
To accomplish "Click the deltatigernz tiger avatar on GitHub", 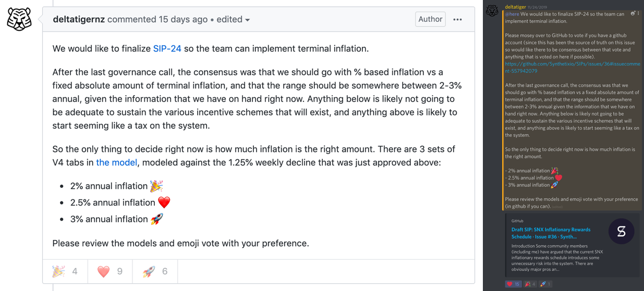I will point(19,19).
